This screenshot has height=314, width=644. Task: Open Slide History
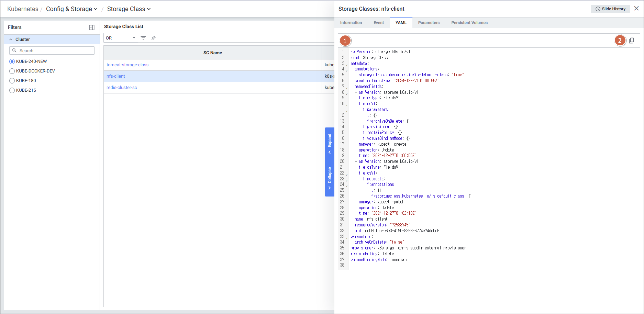610,9
